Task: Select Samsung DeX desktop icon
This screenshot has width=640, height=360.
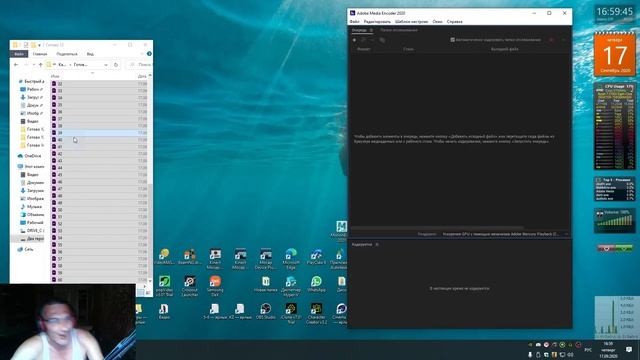Action: click(215, 286)
